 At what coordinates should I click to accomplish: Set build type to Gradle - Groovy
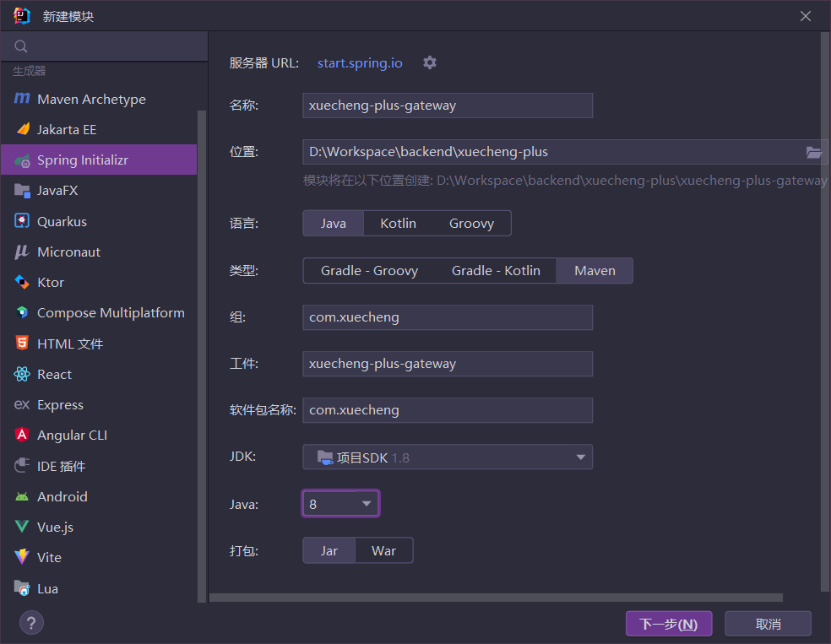(x=369, y=270)
